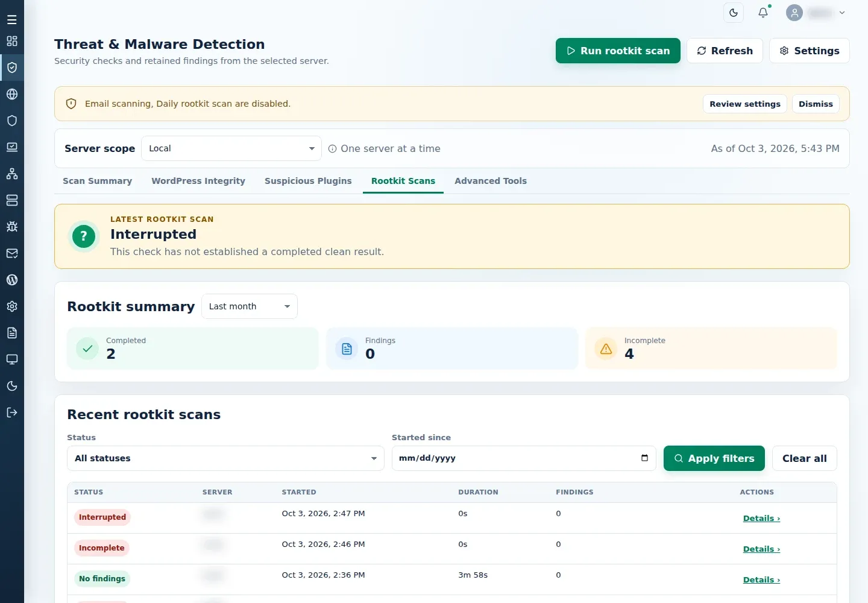Click the shield icon in warning banner
The height and width of the screenshot is (603, 868).
(x=71, y=104)
